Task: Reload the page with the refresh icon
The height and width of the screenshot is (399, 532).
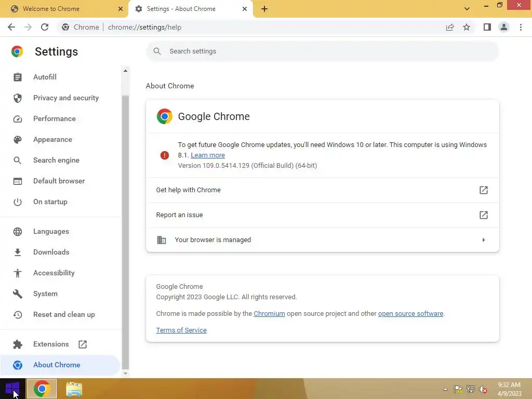Action: pyautogui.click(x=45, y=27)
